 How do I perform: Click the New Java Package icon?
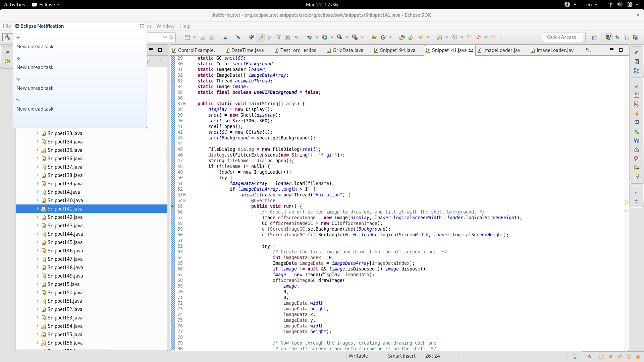point(374,37)
